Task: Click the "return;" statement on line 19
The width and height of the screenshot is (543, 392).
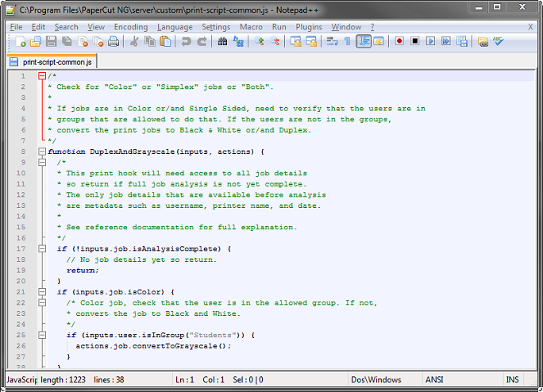Action: (x=83, y=270)
